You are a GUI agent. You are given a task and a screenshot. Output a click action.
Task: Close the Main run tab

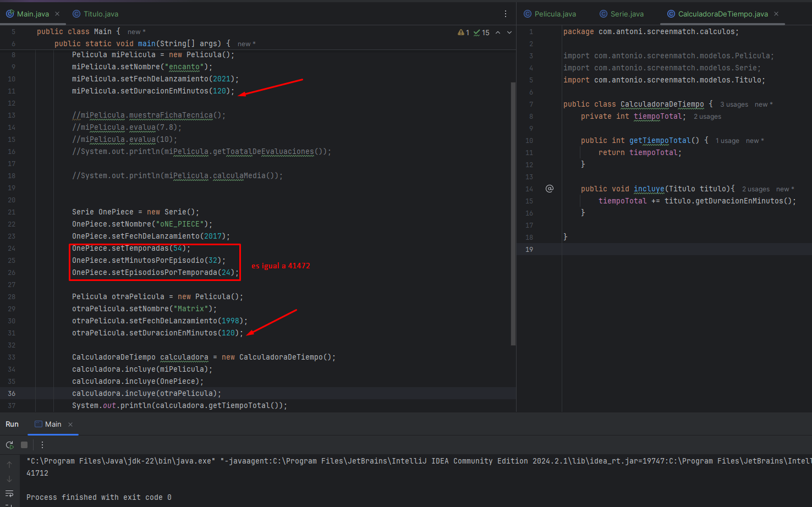[70, 425]
